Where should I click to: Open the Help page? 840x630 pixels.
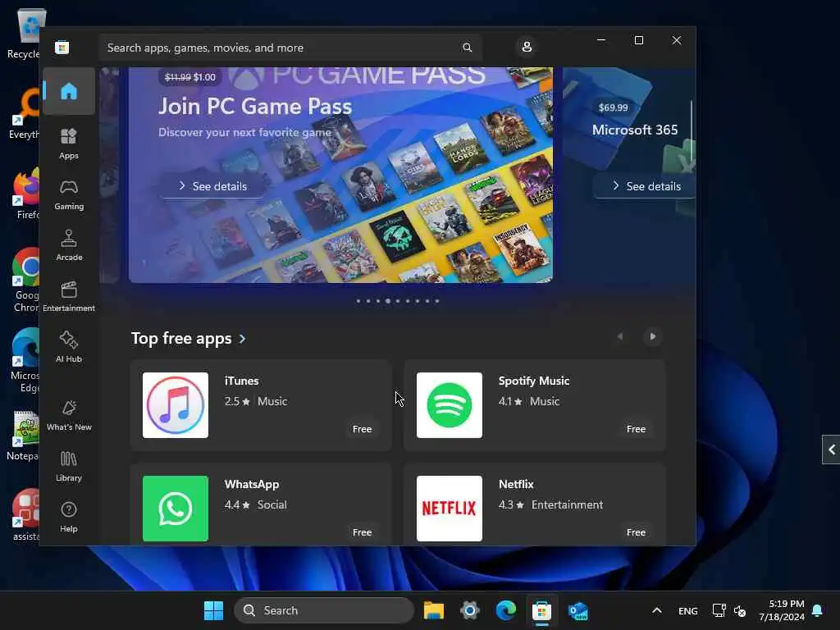(69, 517)
